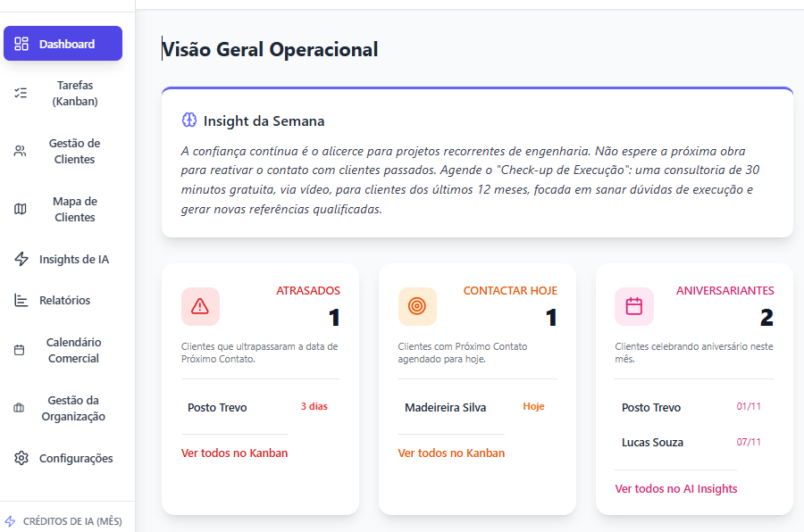Click the Gestão da Organização building icon
804x532 pixels.
click(x=20, y=407)
